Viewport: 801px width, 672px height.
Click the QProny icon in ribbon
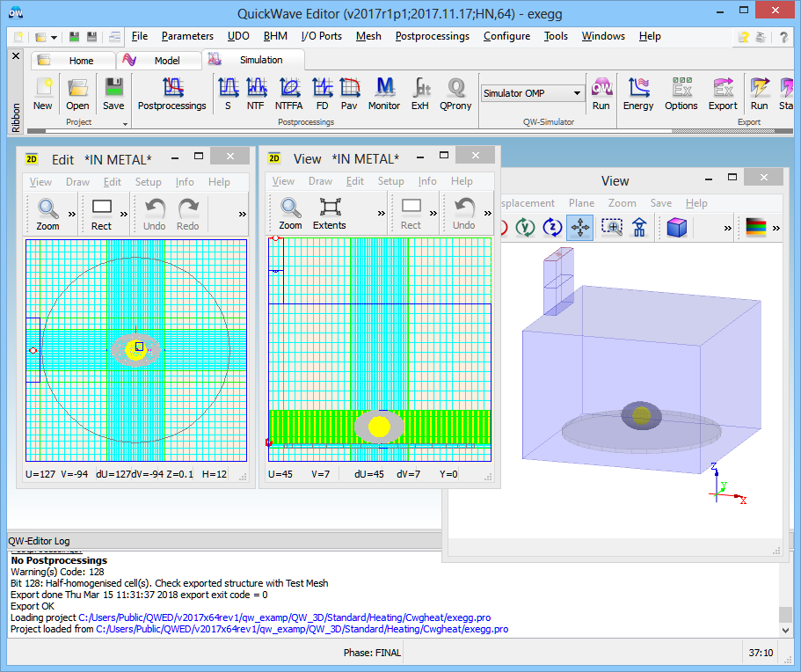tap(455, 93)
